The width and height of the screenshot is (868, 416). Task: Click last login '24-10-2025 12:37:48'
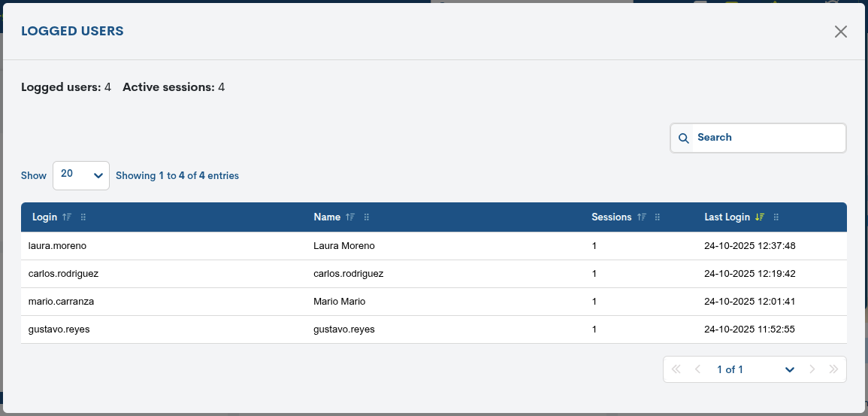click(x=749, y=245)
